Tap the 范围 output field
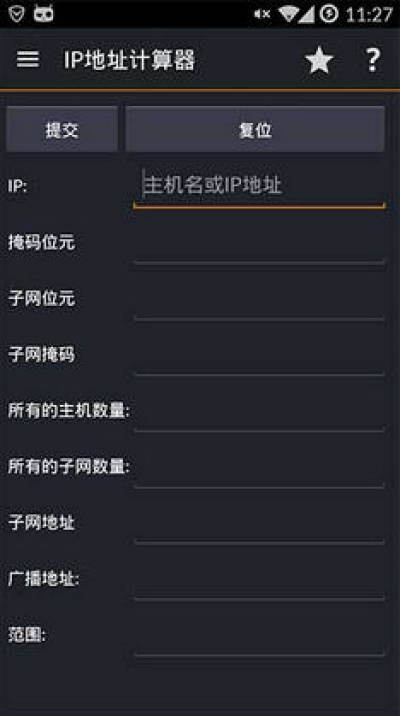Screen dimensions: 400x716 click(259, 637)
